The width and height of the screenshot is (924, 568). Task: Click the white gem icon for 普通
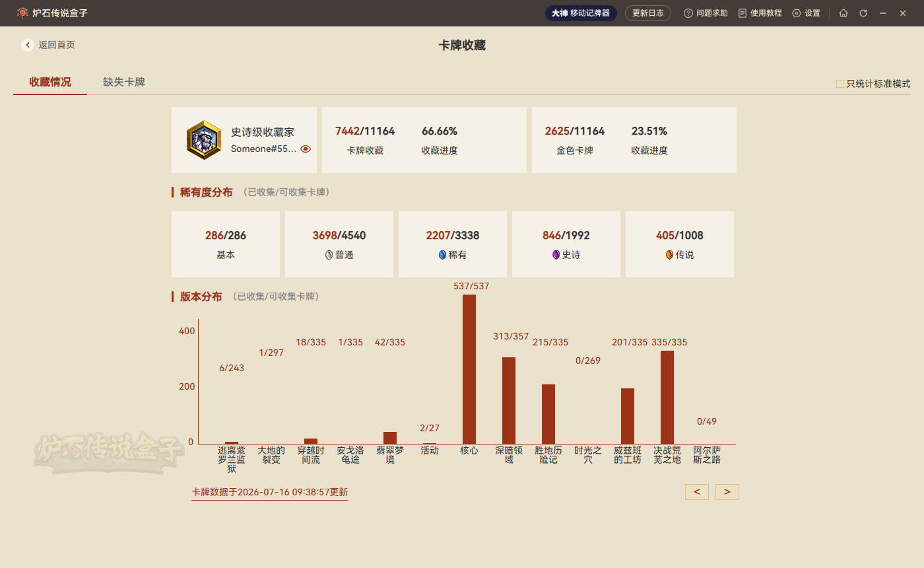329,255
